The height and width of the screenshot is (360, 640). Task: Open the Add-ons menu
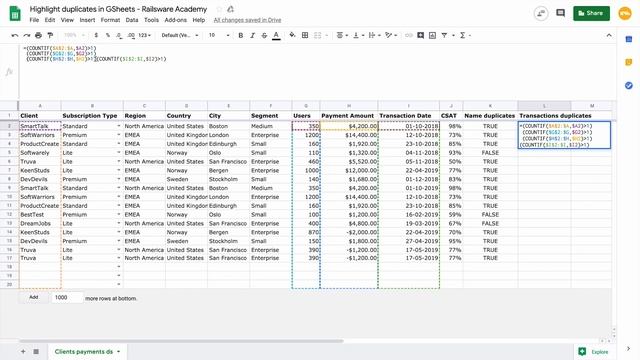tap(176, 20)
